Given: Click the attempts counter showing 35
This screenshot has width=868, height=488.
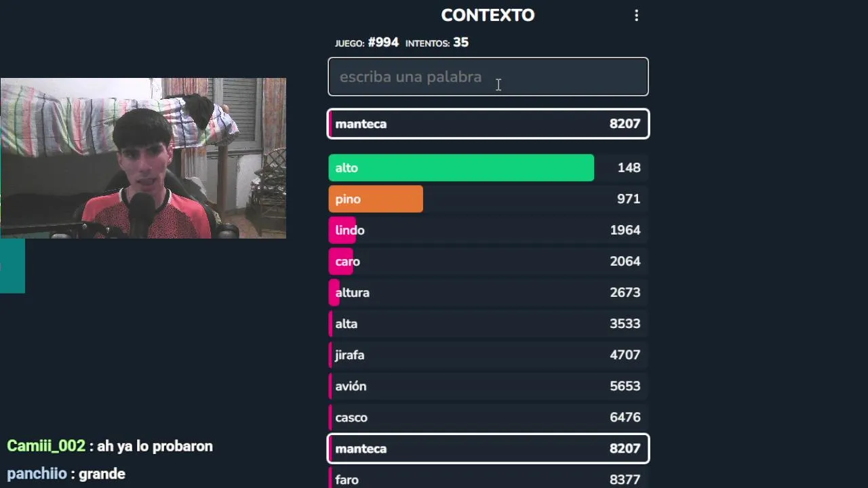Looking at the screenshot, I should point(460,43).
